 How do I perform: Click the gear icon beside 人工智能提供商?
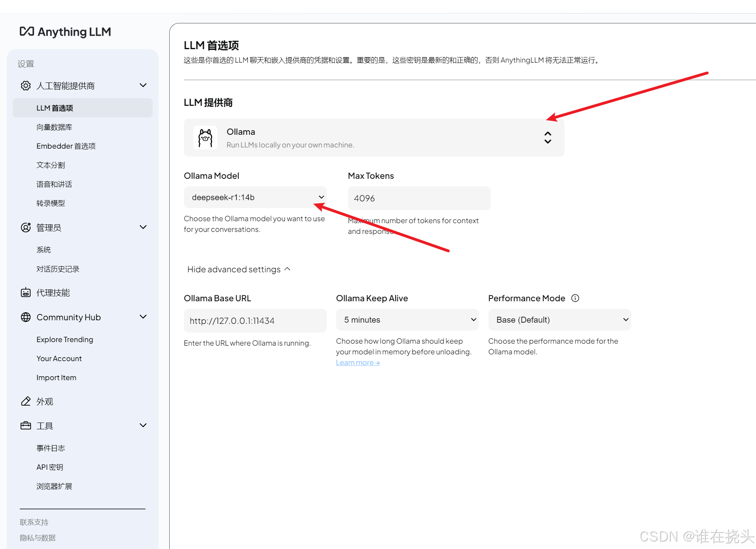point(26,86)
